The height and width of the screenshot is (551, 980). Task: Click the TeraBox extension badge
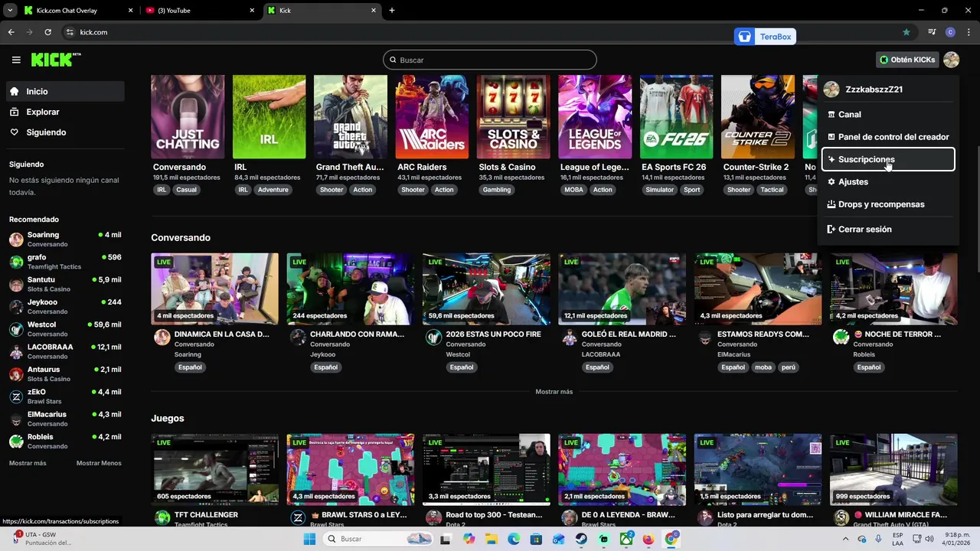coord(766,37)
